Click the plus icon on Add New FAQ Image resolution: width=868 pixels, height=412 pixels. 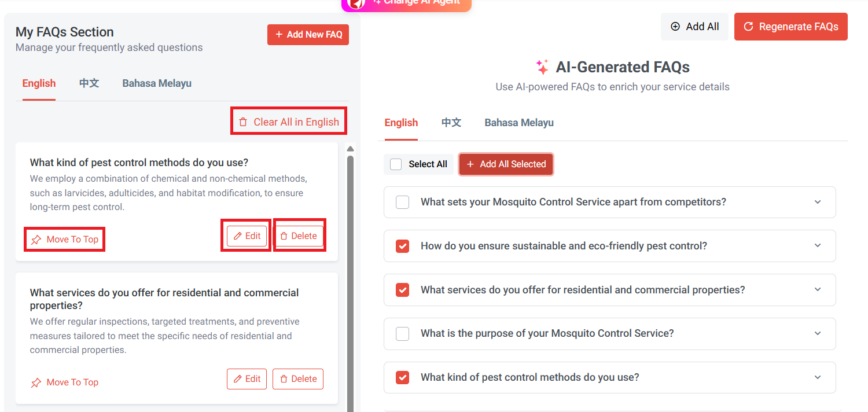point(277,34)
